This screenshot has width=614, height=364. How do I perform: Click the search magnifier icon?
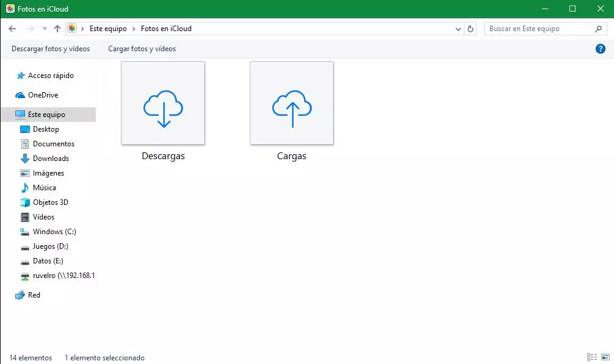pyautogui.click(x=599, y=29)
